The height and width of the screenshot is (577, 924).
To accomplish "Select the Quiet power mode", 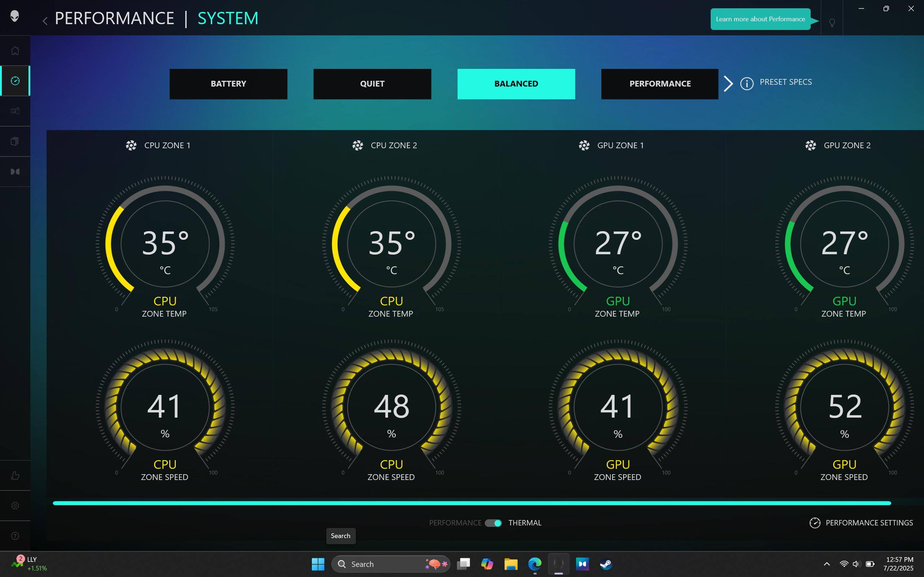I will point(372,84).
